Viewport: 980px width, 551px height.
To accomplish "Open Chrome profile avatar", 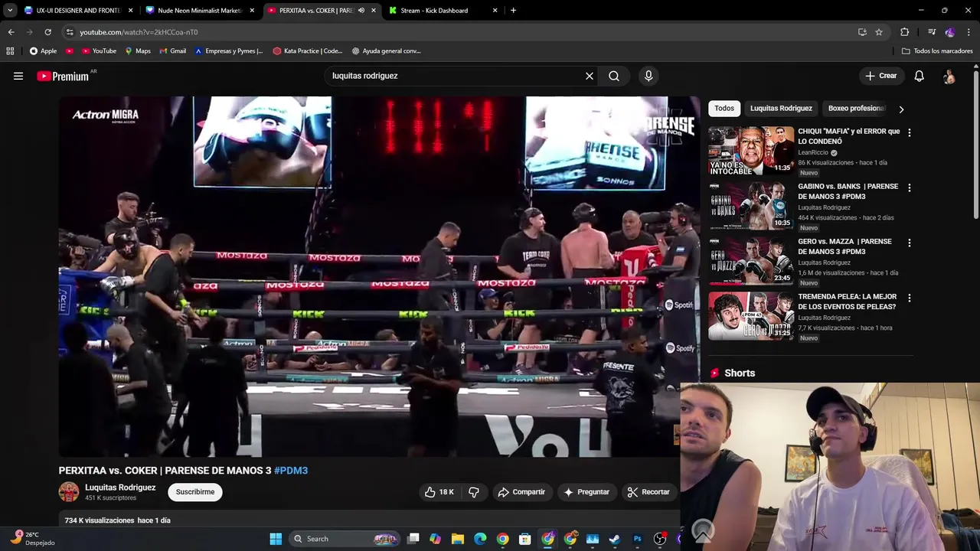I will click(950, 32).
